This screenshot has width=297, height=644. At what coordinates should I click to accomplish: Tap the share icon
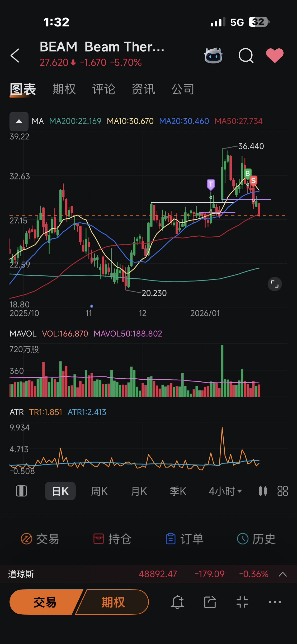[210, 602]
